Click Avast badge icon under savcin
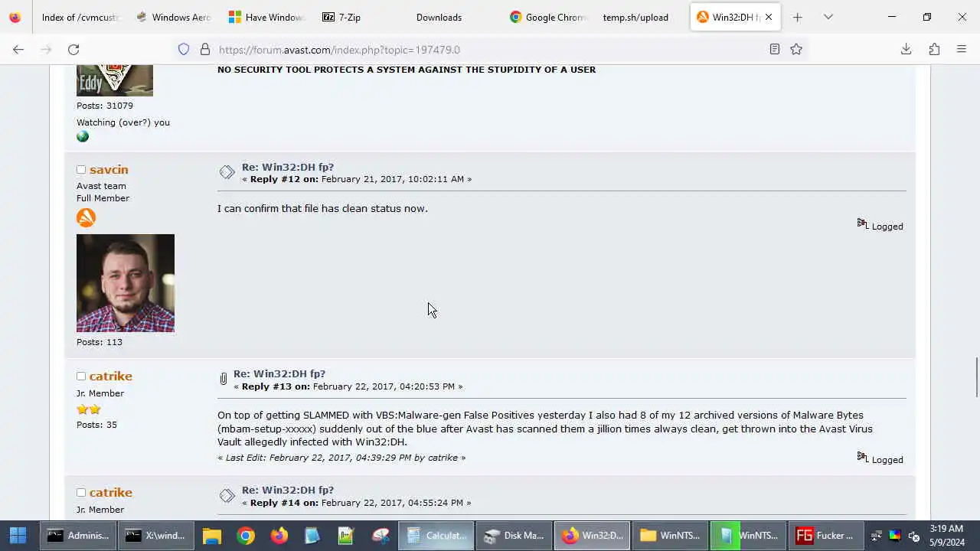 [86, 217]
